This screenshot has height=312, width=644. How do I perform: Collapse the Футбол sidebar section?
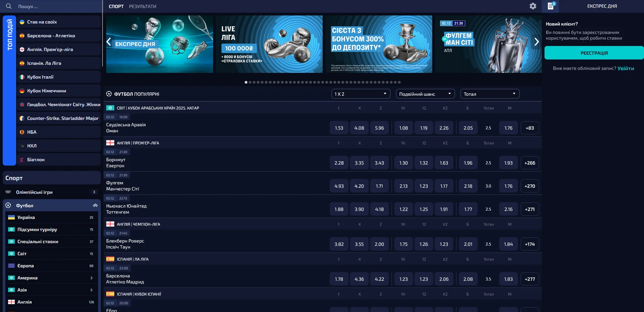(x=95, y=206)
